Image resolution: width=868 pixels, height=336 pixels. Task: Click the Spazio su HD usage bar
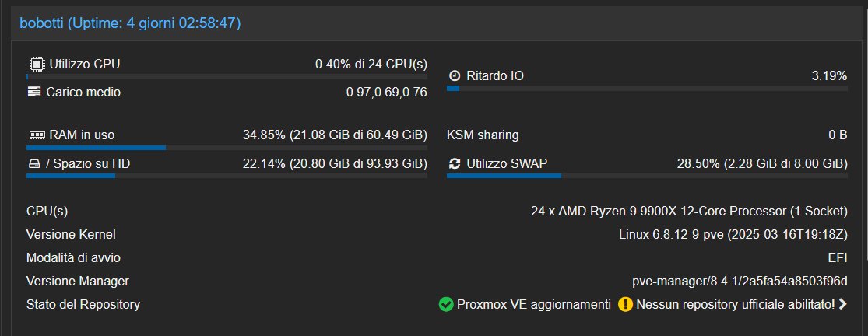click(x=227, y=176)
